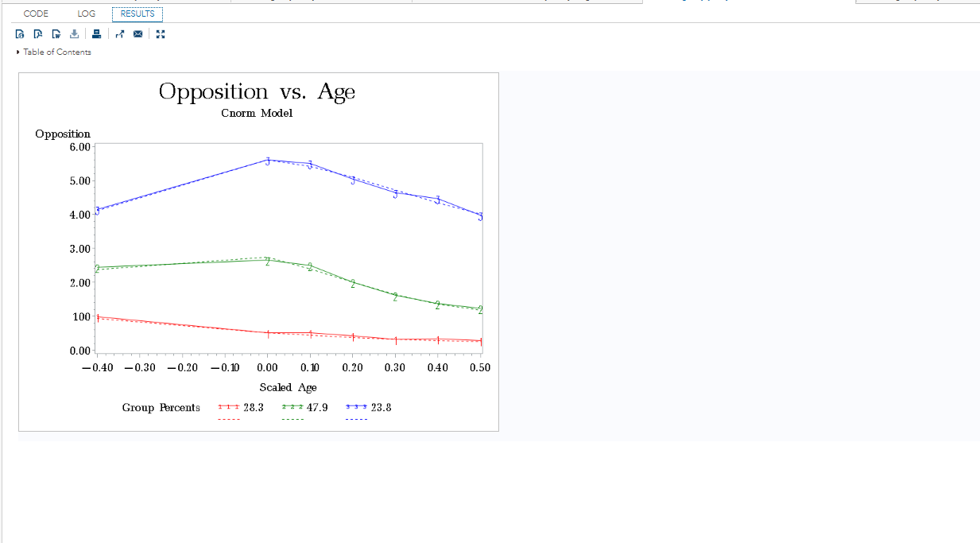This screenshot has width=980, height=543.
Task: Expand the Table of Contents section
Action: (53, 52)
